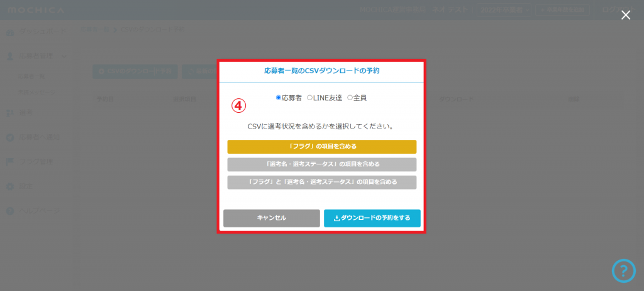This screenshot has width=644, height=291.
Task: Open the ヘルプページ sidebar icon
Action: pos(10,210)
